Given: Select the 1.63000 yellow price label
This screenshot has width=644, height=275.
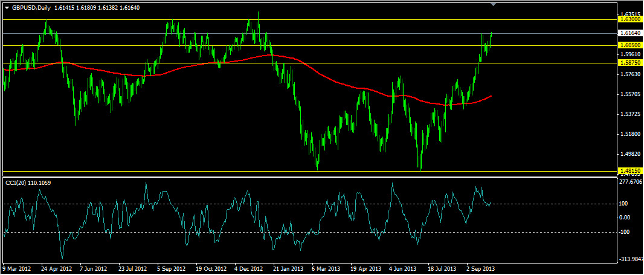Looking at the screenshot, I should (630, 19).
